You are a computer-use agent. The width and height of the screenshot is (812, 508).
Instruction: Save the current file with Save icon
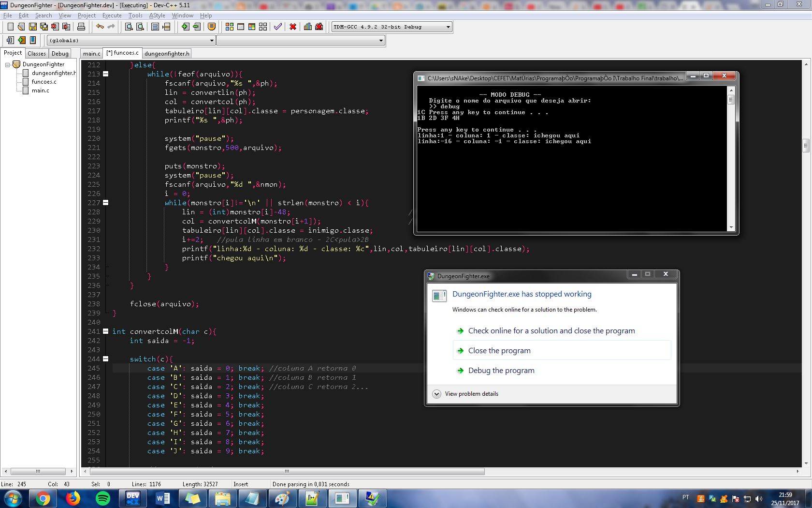tap(33, 27)
